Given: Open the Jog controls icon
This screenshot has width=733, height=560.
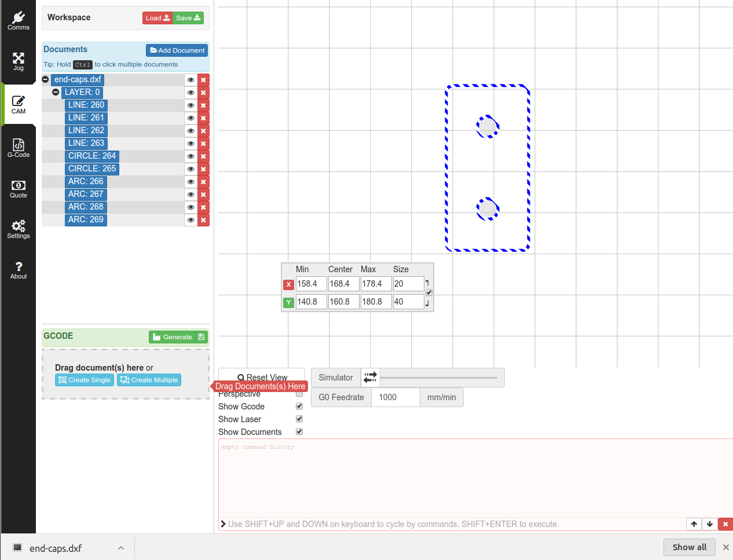Looking at the screenshot, I should pos(19,61).
